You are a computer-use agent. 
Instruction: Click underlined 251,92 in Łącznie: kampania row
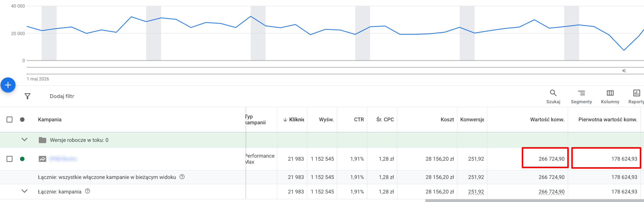coord(476,192)
